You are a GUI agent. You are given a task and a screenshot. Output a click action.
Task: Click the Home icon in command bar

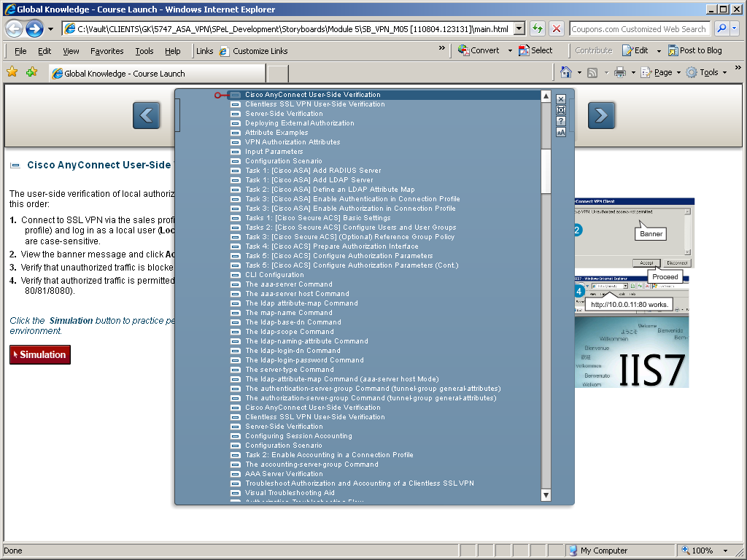566,73
